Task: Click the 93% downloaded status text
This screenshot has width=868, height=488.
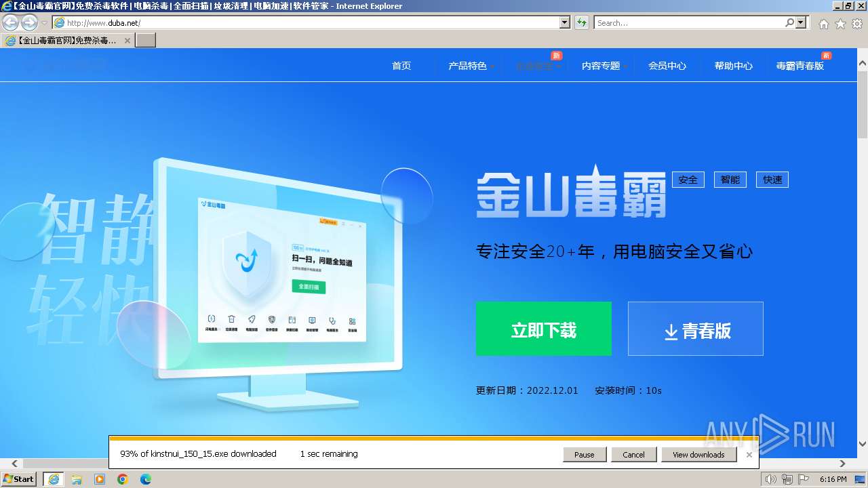Action: coord(198,454)
